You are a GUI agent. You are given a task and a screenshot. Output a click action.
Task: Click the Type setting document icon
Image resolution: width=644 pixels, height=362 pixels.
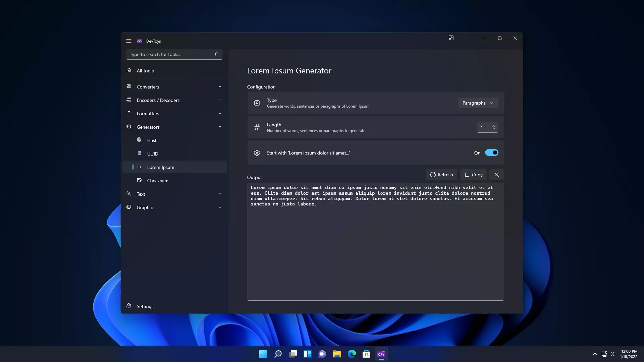point(257,103)
